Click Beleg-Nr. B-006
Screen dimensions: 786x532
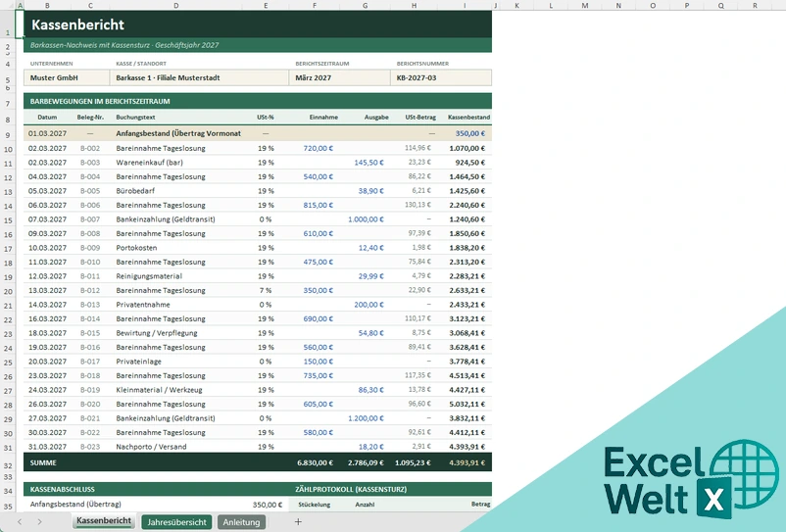[x=90, y=205]
